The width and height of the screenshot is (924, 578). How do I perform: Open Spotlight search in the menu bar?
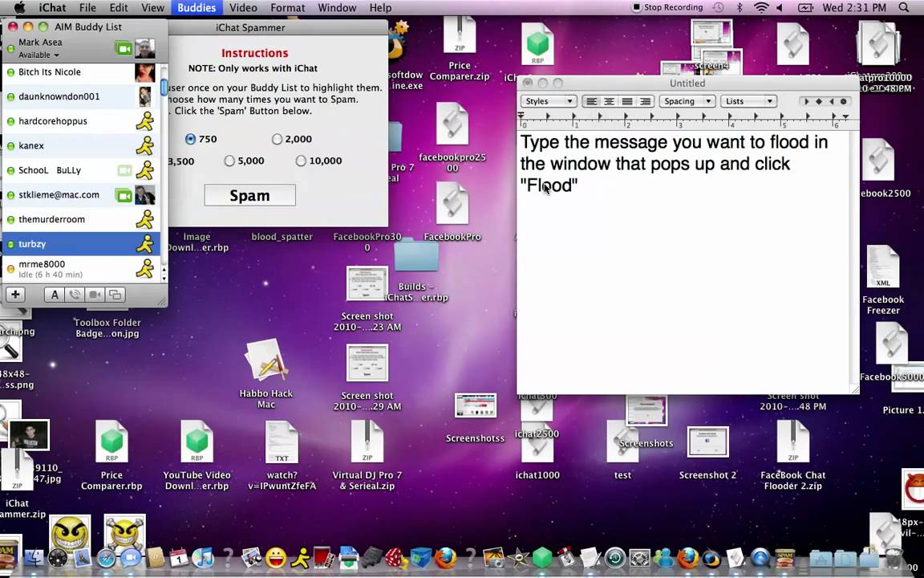coord(904,8)
